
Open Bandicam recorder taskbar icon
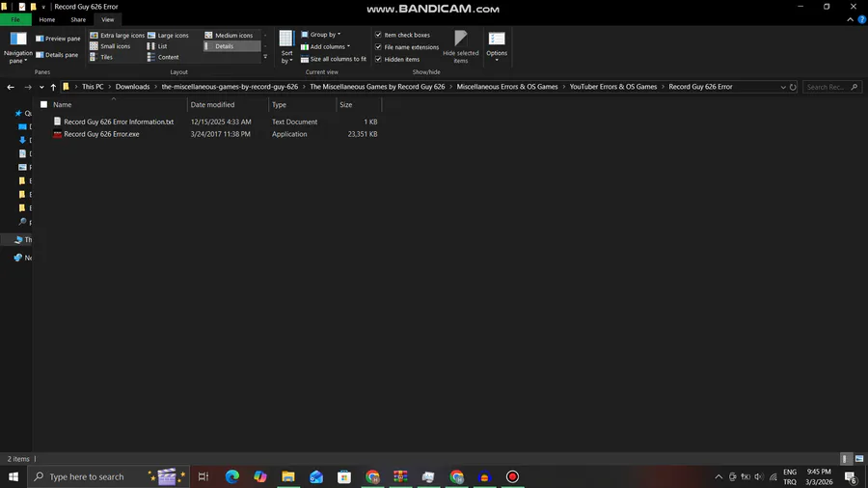[512, 476]
